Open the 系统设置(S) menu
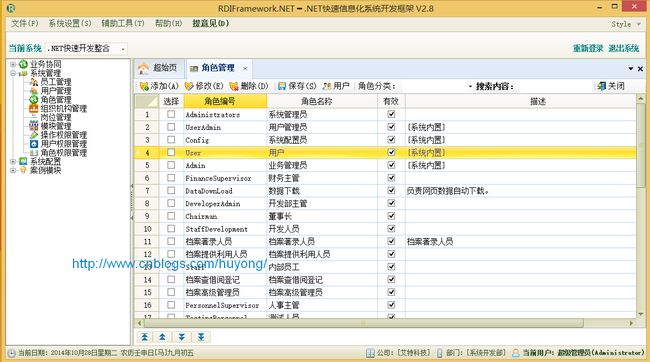The width and height of the screenshot is (650, 362). pyautogui.click(x=70, y=23)
